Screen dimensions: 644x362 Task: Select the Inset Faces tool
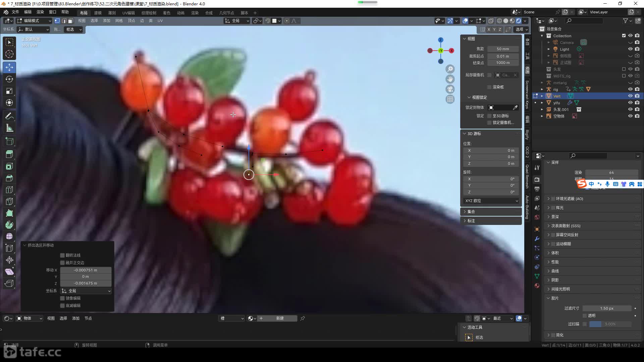click(9, 166)
